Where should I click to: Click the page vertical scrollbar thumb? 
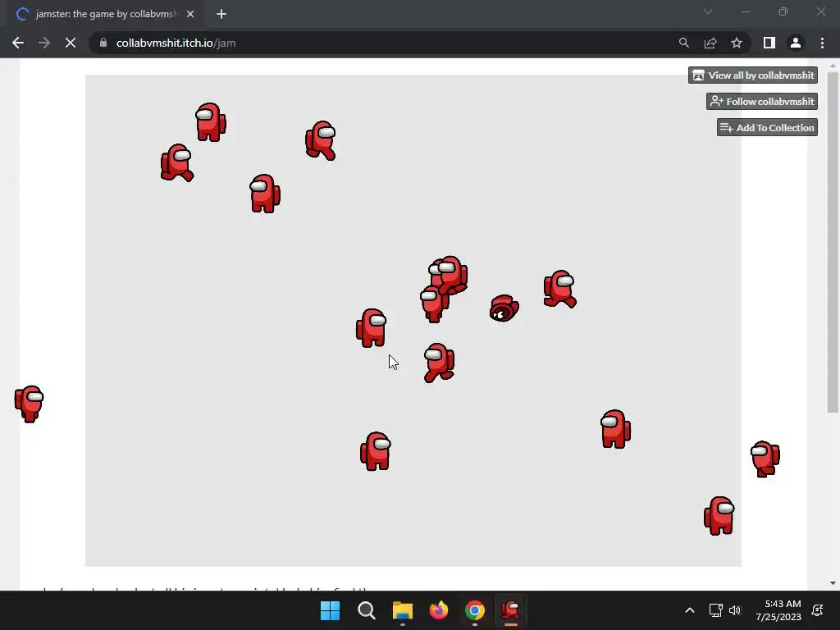coord(833,242)
